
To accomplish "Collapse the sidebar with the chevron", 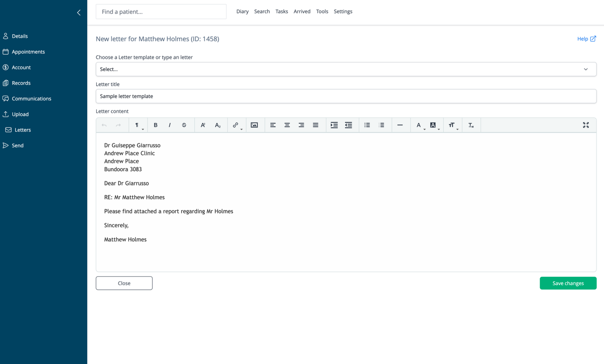I will click(x=79, y=13).
